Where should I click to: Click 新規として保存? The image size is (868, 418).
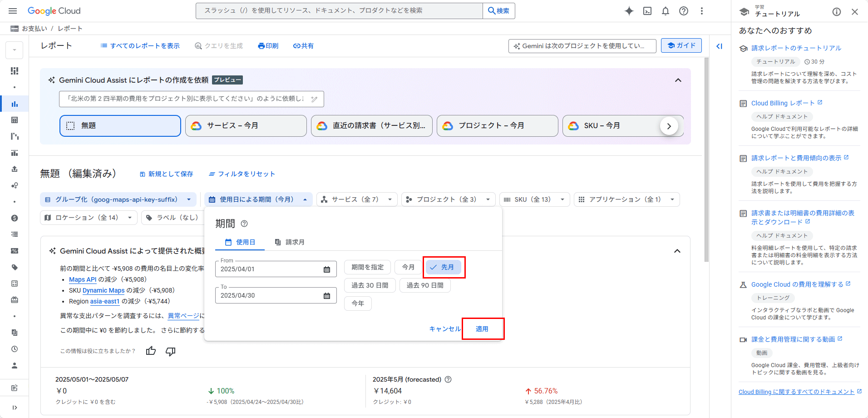166,174
